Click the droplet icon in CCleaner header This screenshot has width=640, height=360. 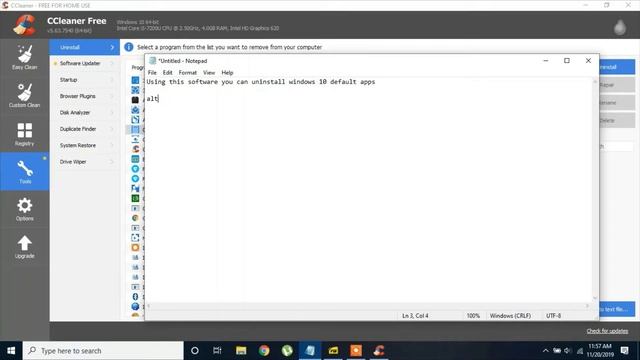(x=620, y=27)
